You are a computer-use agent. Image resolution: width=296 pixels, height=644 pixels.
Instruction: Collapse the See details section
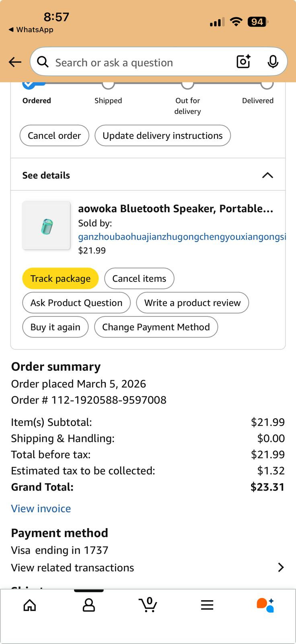pos(267,175)
